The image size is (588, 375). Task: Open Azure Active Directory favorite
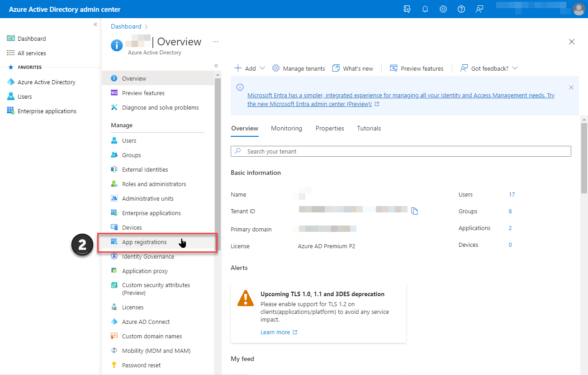(41, 82)
